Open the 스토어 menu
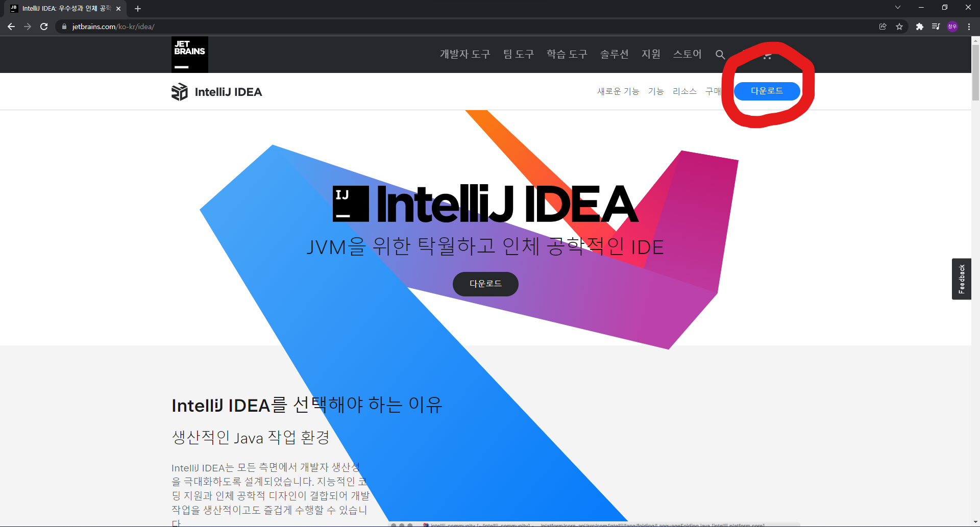Screen dimensions: 980x527 pos(688,54)
